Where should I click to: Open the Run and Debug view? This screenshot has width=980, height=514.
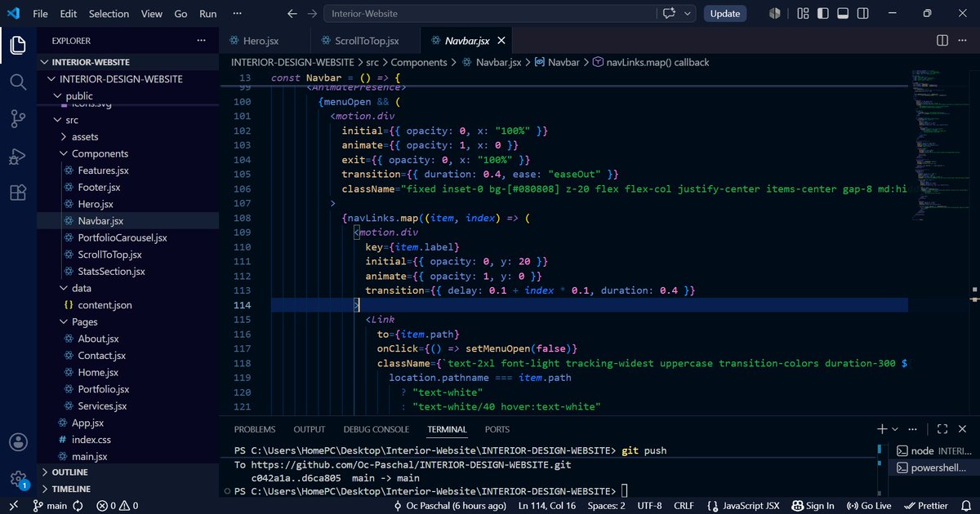tap(18, 156)
